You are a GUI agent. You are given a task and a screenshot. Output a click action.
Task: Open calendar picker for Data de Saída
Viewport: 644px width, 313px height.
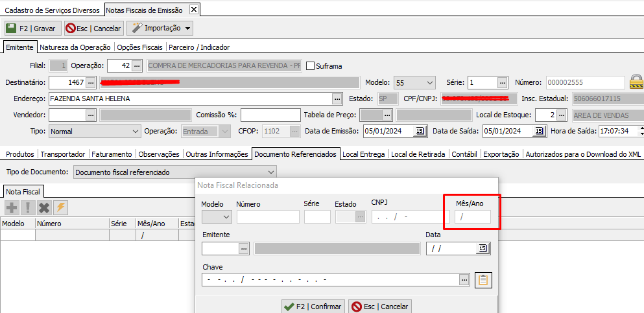tap(539, 131)
